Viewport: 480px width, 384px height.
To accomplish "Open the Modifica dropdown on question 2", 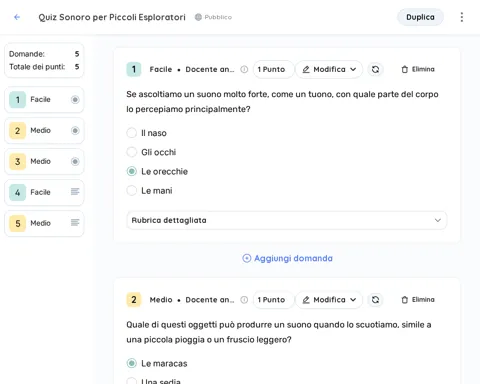I will 329,300.
